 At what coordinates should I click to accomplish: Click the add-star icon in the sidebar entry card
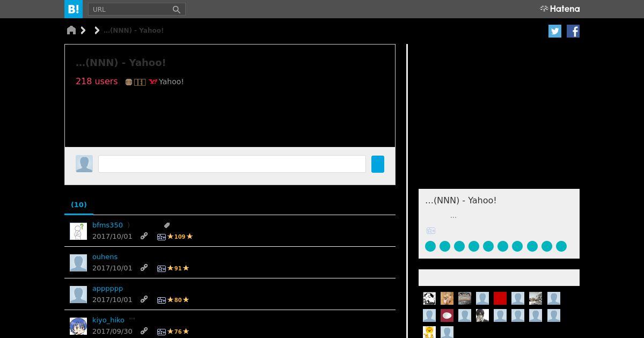(430, 231)
